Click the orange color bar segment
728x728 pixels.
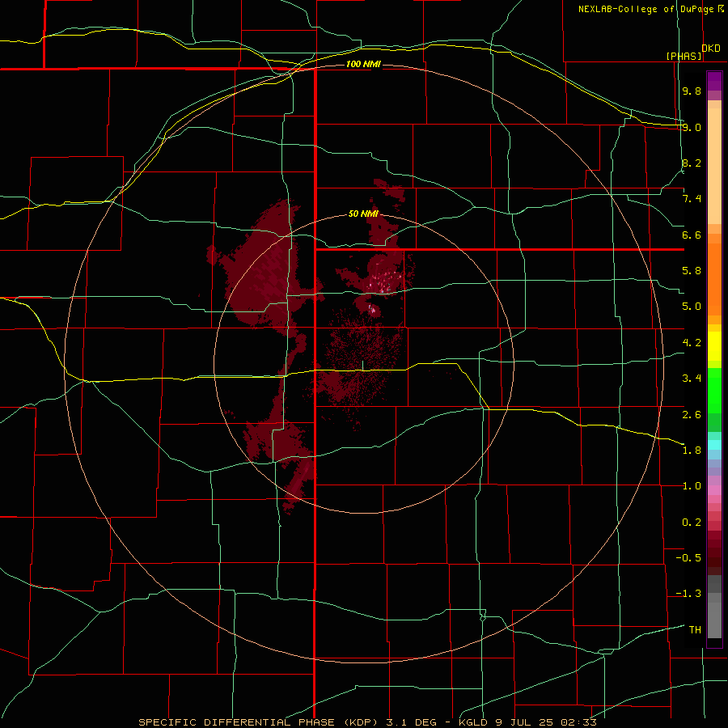pos(714,280)
